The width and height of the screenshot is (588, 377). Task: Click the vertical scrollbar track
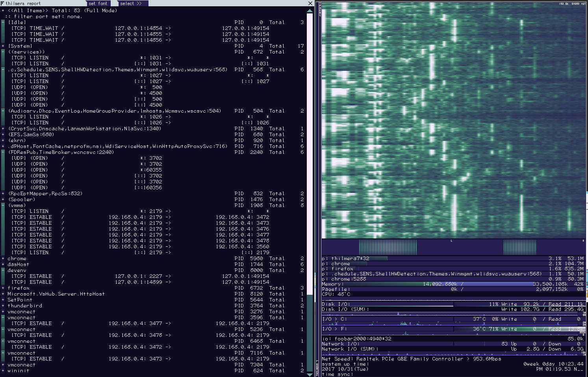click(x=310, y=157)
